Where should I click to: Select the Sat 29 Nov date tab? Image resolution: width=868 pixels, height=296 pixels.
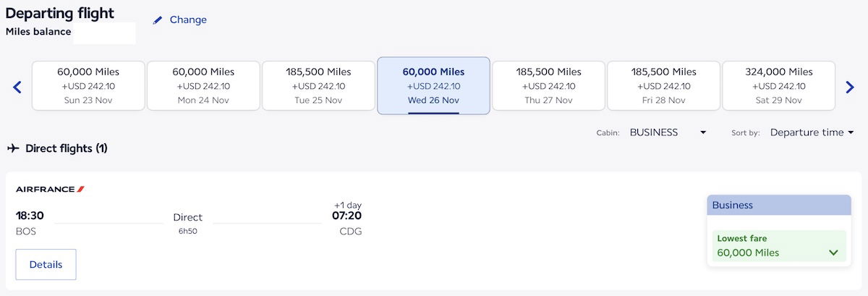(778, 86)
